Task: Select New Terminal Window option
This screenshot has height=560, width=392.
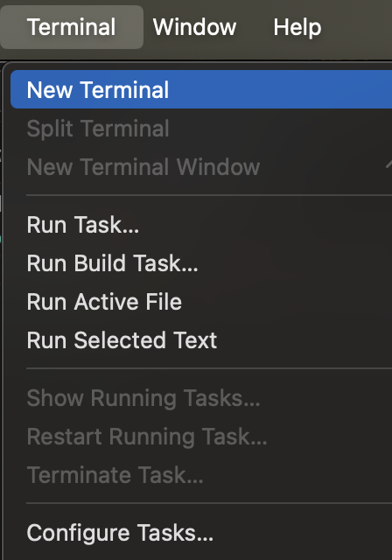Action: (x=201, y=167)
